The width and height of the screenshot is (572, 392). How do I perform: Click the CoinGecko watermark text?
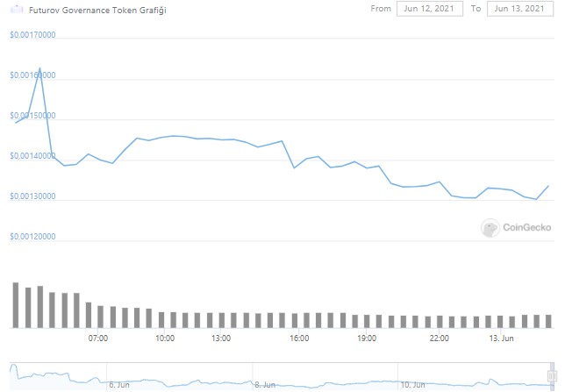tap(526, 227)
